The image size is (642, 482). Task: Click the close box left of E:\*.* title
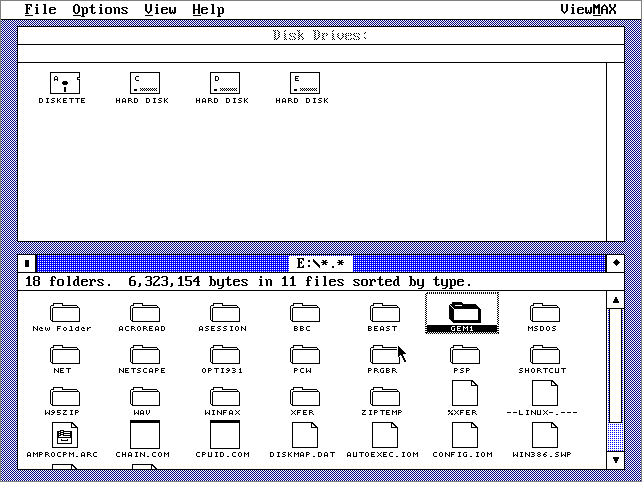(27, 263)
